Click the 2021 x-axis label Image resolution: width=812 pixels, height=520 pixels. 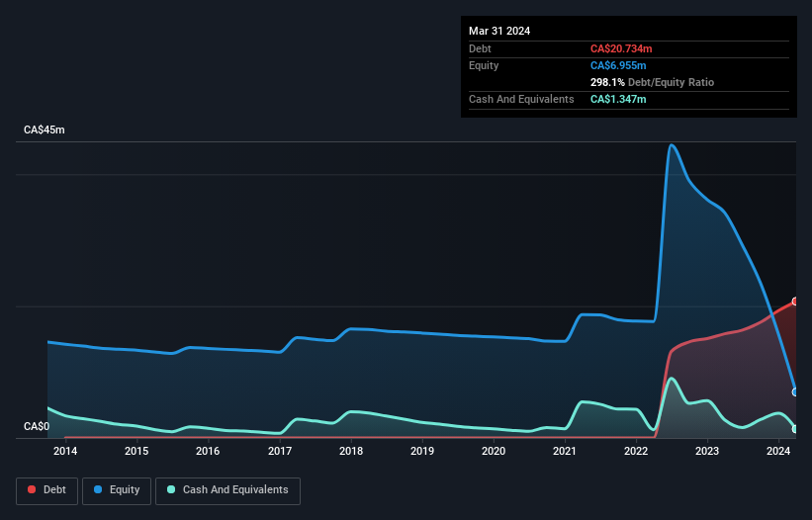tap(565, 451)
